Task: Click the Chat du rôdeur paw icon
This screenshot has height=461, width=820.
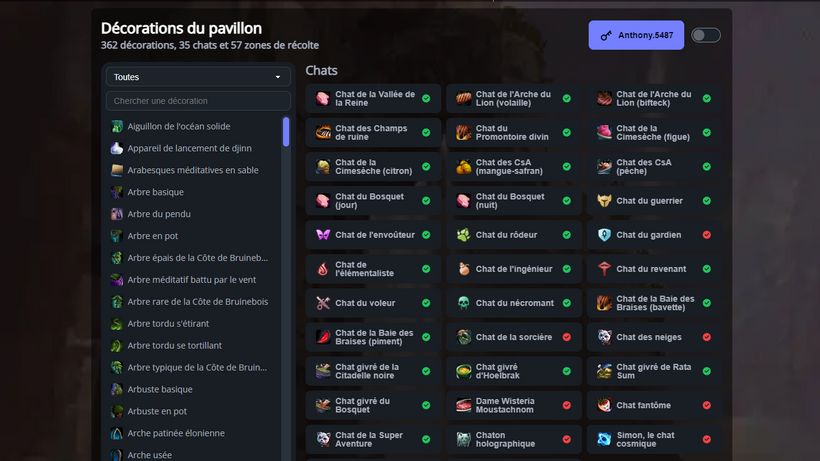Action: click(x=463, y=235)
